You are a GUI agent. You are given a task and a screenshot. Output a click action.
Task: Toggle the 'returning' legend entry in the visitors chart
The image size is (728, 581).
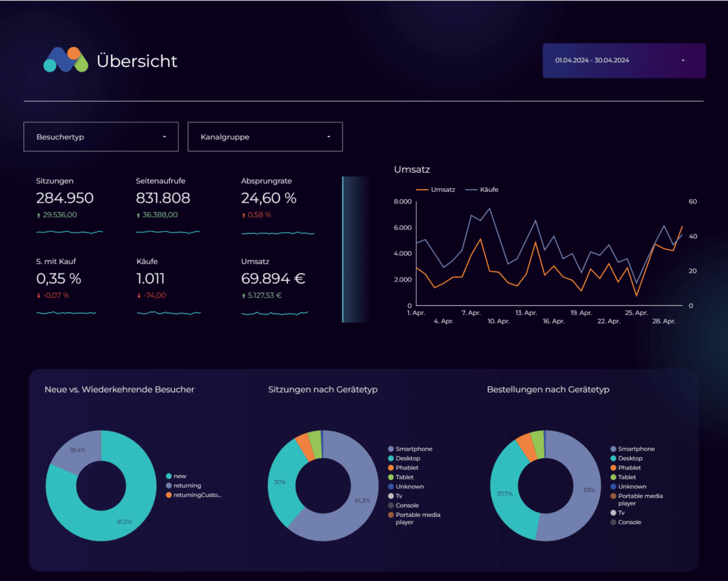188,486
